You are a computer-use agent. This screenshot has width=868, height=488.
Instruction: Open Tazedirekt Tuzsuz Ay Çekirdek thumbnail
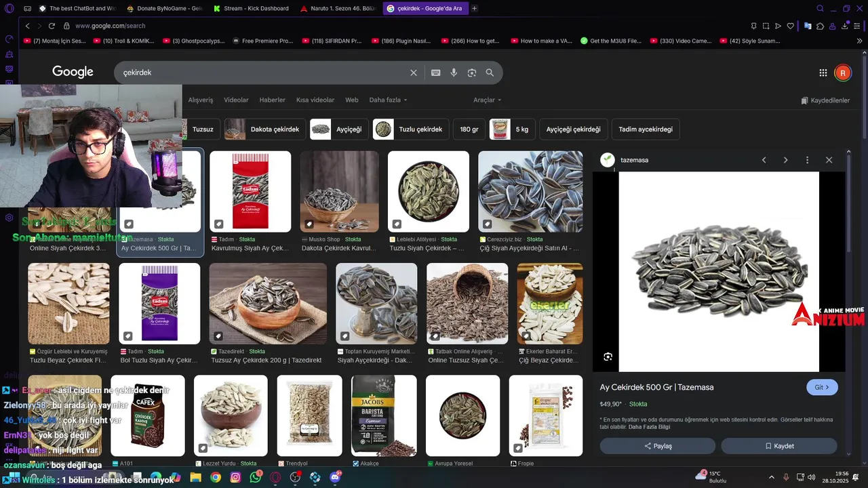click(x=268, y=304)
